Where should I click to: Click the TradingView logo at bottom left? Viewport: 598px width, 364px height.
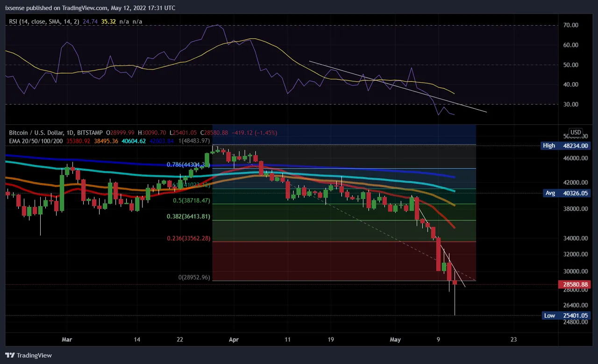pyautogui.click(x=28, y=356)
